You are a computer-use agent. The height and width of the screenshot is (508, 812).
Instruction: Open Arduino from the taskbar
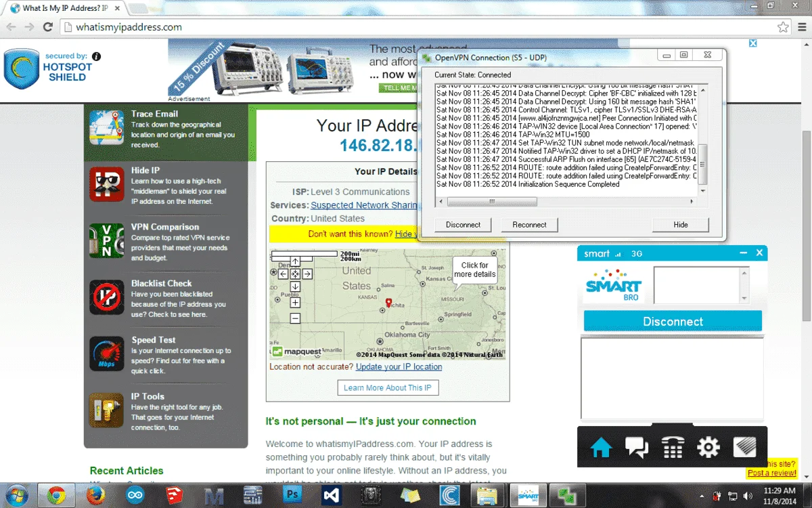point(135,496)
